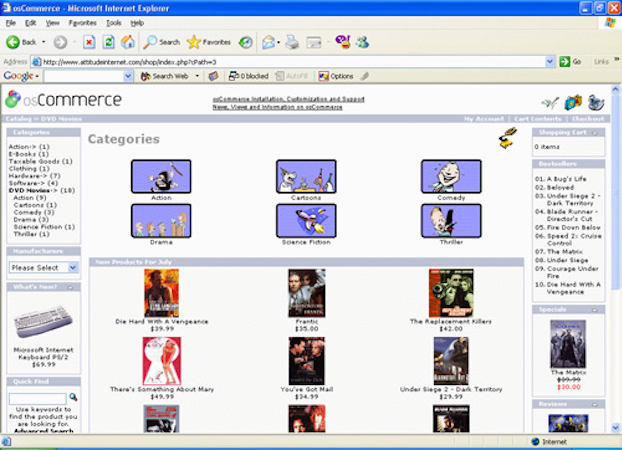The image size is (622, 450).
Task: Open the Back button history arrow
Action: pyautogui.click(x=44, y=42)
